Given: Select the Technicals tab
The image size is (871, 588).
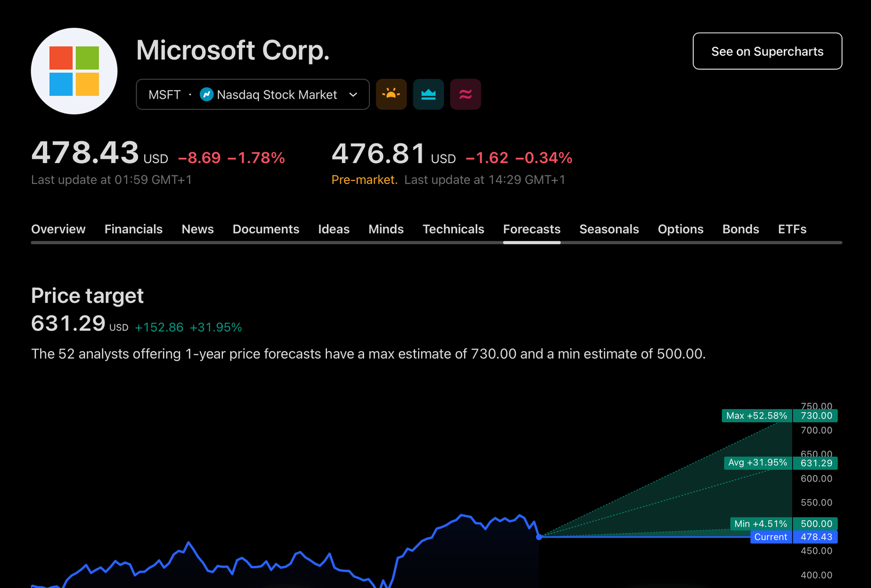Looking at the screenshot, I should click(453, 229).
